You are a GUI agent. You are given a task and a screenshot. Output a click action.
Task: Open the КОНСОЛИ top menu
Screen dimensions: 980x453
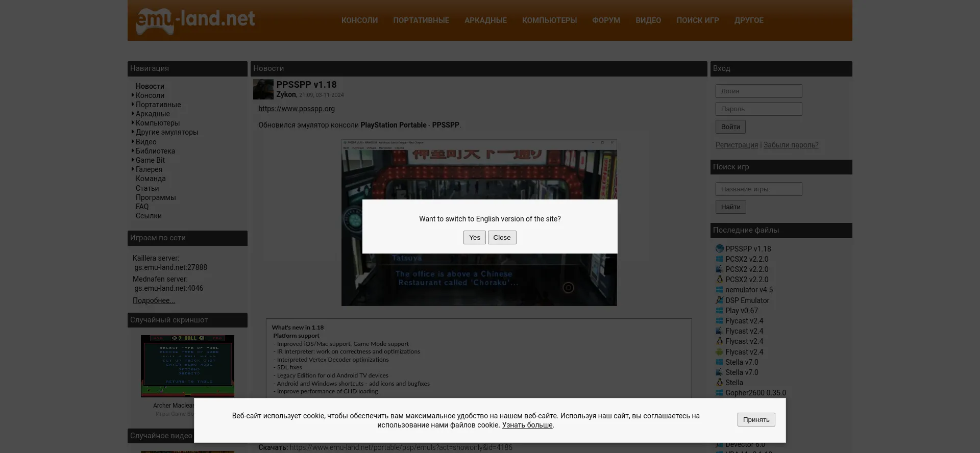coord(359,20)
